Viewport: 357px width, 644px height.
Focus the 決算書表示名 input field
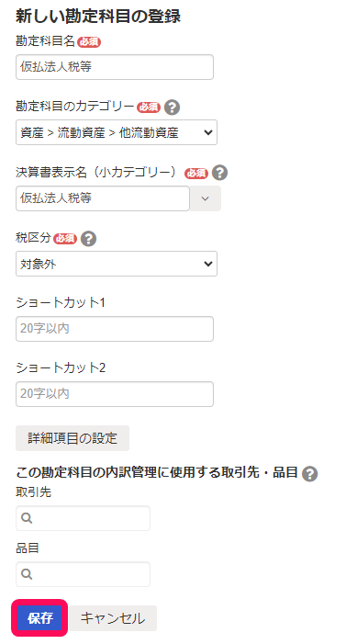coord(103,198)
